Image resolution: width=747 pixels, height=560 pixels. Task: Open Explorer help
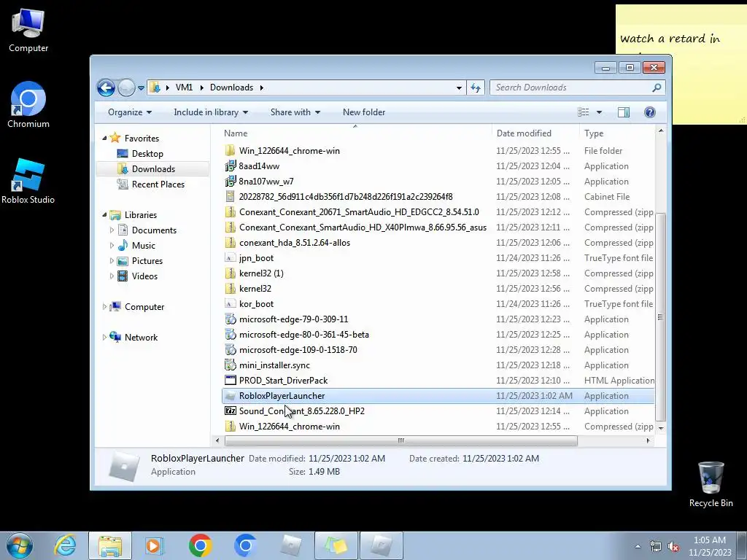tap(649, 112)
